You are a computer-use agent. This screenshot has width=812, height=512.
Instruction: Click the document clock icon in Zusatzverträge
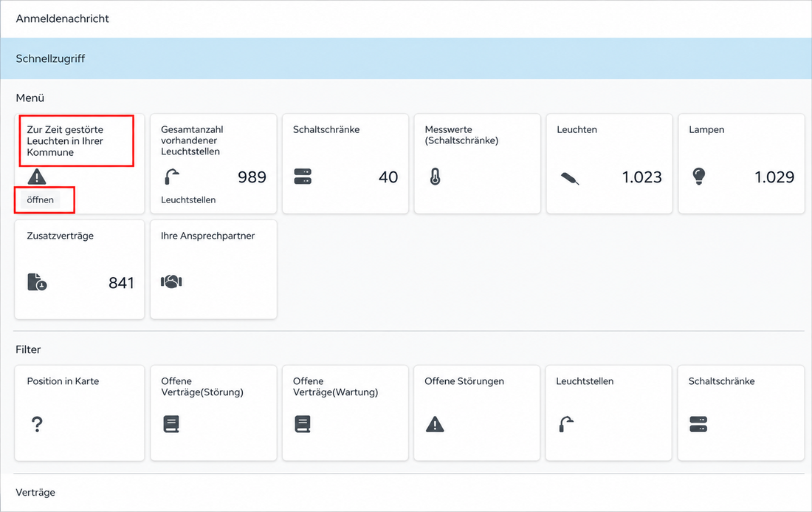(x=37, y=282)
